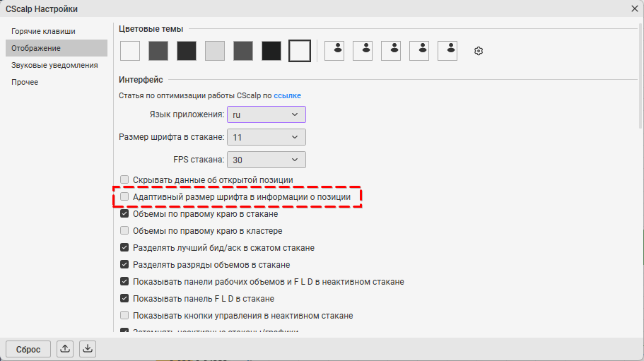
Task: Follow the 'ссылке' optimization article link
Action: pyautogui.click(x=288, y=95)
